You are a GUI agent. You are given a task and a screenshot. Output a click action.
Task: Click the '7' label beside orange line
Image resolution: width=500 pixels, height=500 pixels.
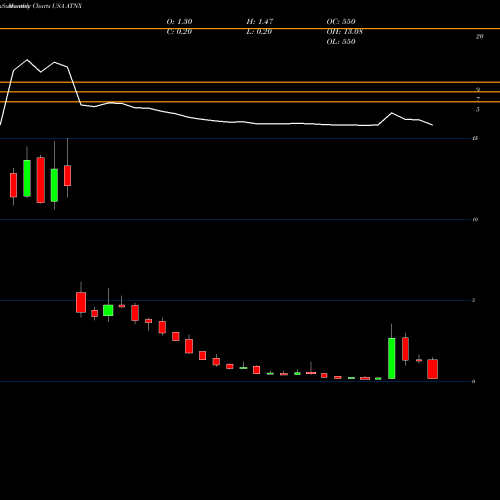point(478,99)
